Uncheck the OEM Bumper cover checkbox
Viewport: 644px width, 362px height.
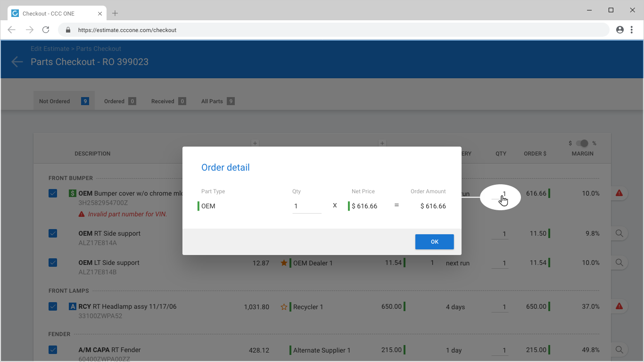click(53, 193)
